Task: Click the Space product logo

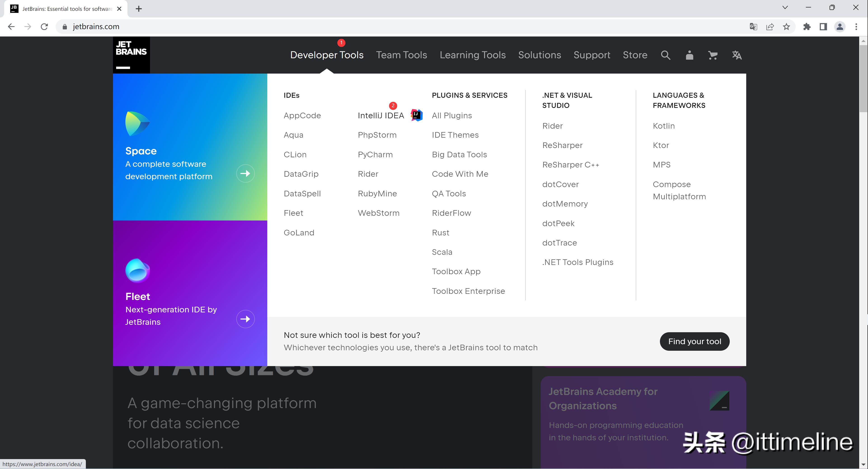Action: 138,123
